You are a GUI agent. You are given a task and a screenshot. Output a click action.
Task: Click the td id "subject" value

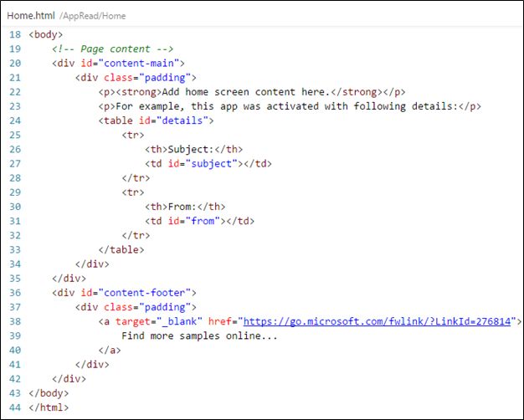pyautogui.click(x=211, y=164)
